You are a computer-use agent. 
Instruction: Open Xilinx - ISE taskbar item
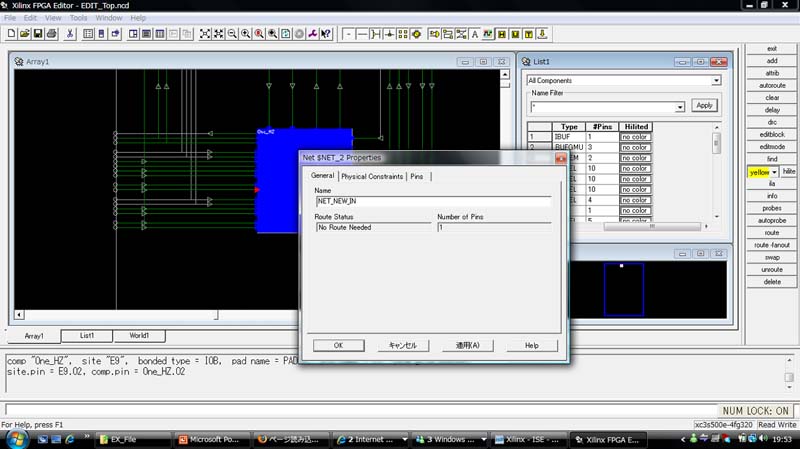529,439
